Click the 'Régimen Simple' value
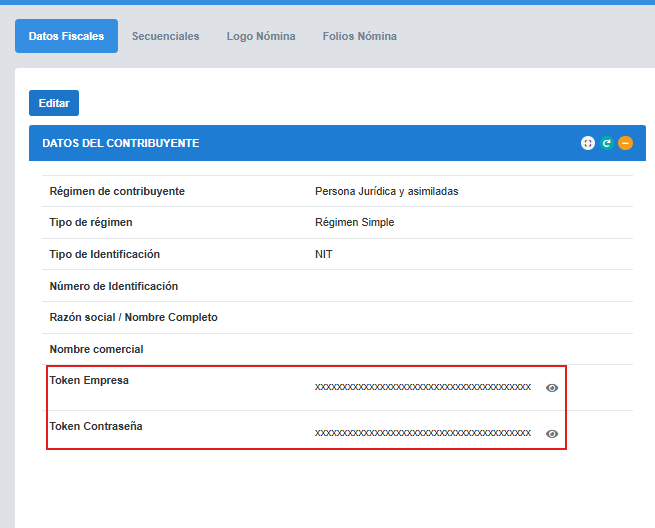This screenshot has height=528, width=655. click(355, 222)
